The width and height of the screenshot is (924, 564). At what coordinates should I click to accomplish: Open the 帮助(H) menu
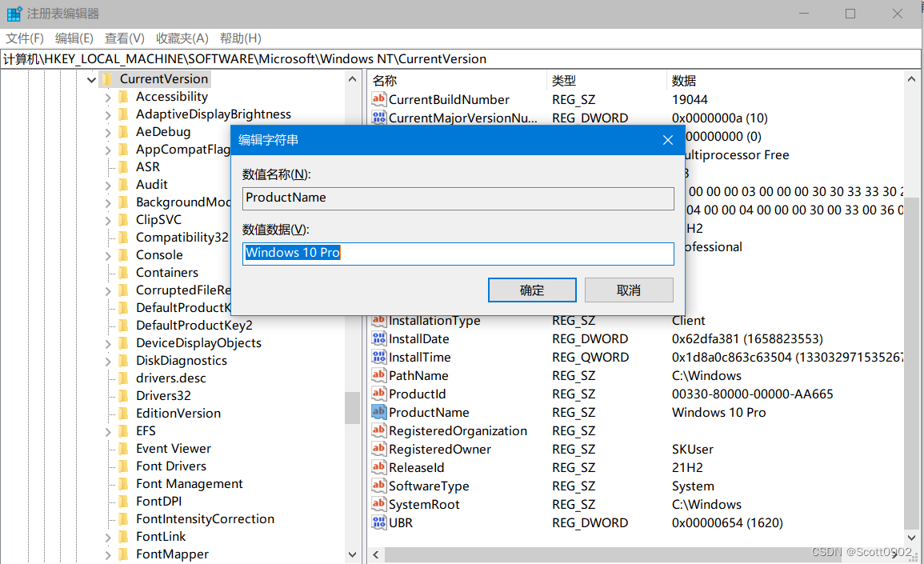point(241,38)
